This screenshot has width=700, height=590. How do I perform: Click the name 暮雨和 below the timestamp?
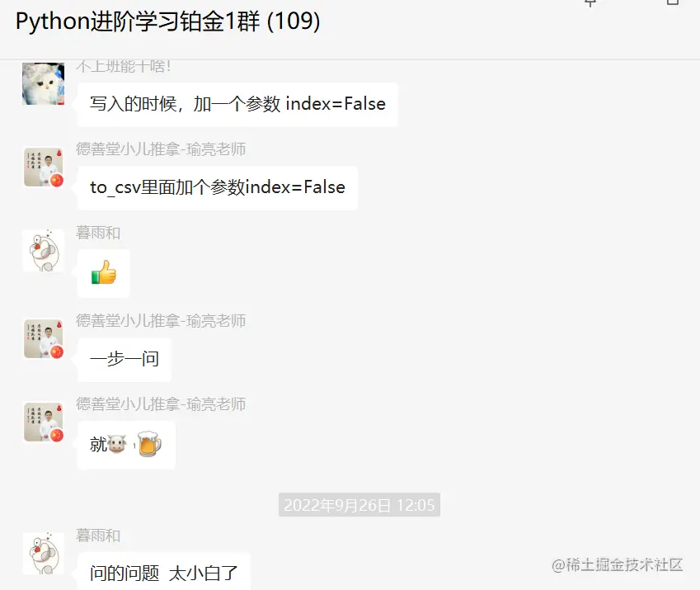coord(98,535)
